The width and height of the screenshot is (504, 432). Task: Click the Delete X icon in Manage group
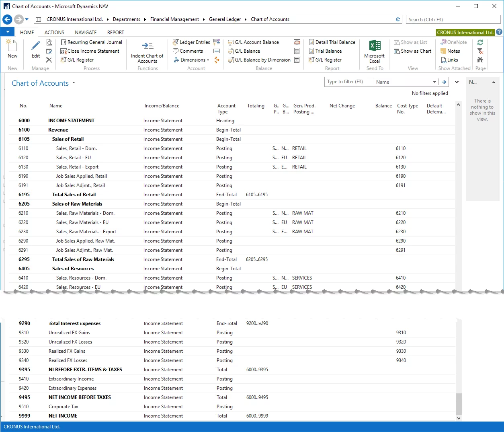(x=49, y=60)
